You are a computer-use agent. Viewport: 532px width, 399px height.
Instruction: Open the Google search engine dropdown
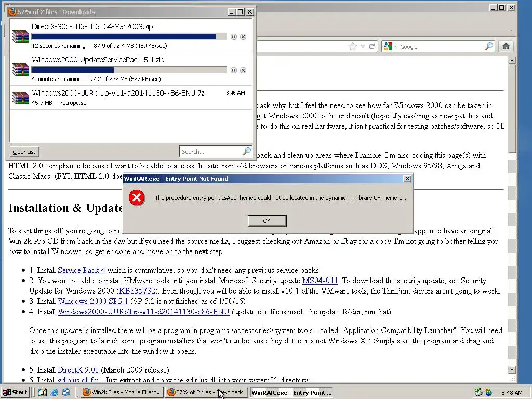395,46
